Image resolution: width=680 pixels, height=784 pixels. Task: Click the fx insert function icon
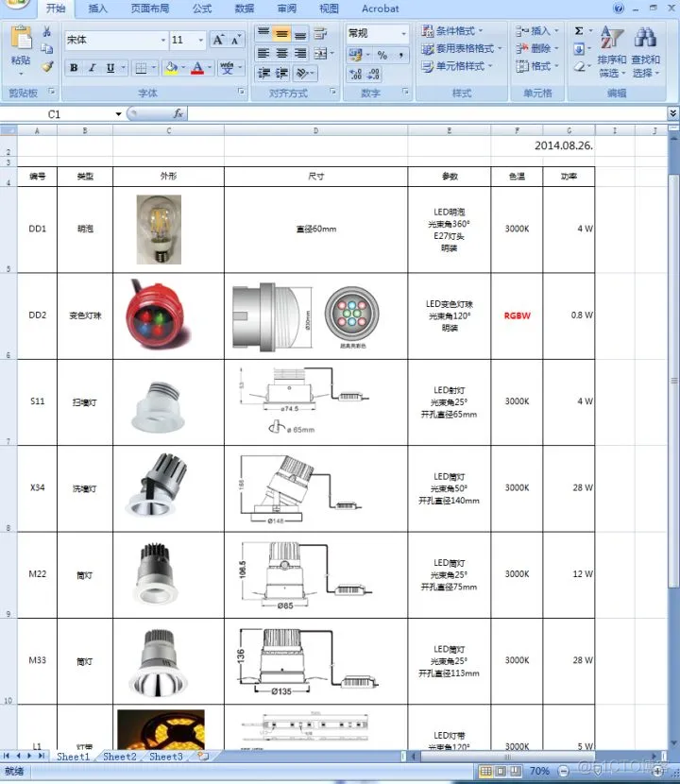pyautogui.click(x=178, y=114)
